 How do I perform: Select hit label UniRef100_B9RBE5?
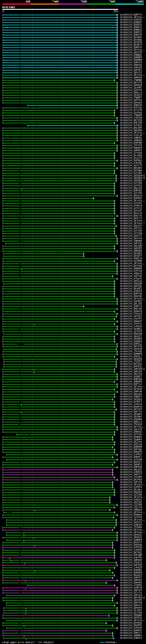point(131,58)
